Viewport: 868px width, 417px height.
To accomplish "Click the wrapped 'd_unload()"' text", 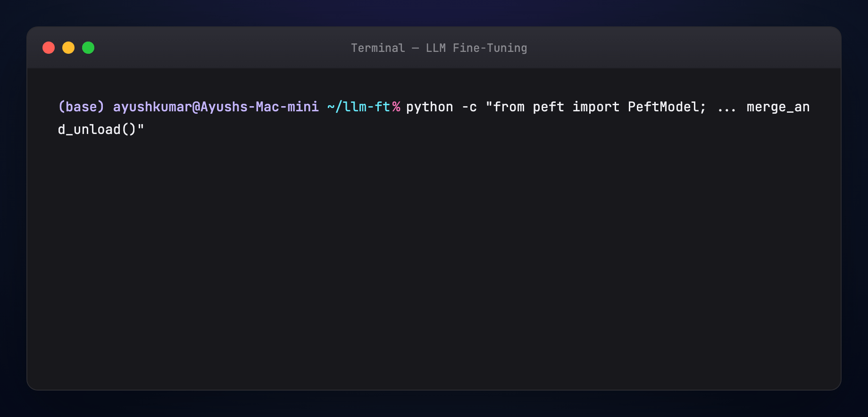I will coord(101,130).
